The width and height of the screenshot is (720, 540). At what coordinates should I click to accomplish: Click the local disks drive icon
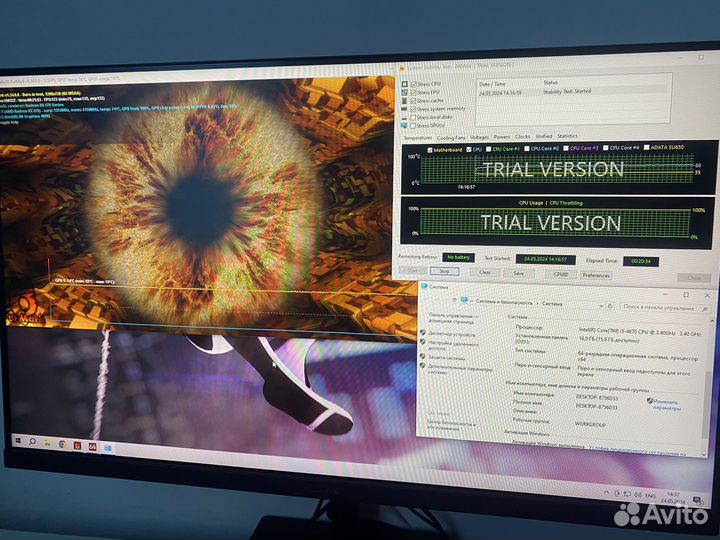click(404, 117)
